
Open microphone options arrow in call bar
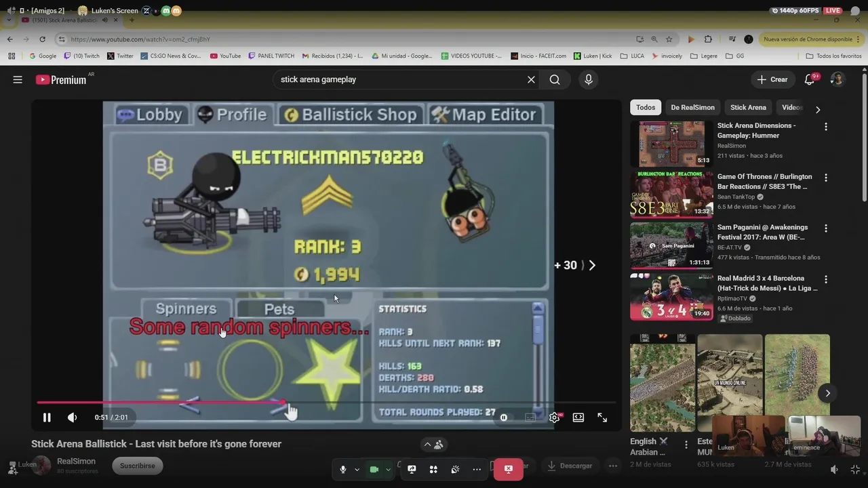357,469
